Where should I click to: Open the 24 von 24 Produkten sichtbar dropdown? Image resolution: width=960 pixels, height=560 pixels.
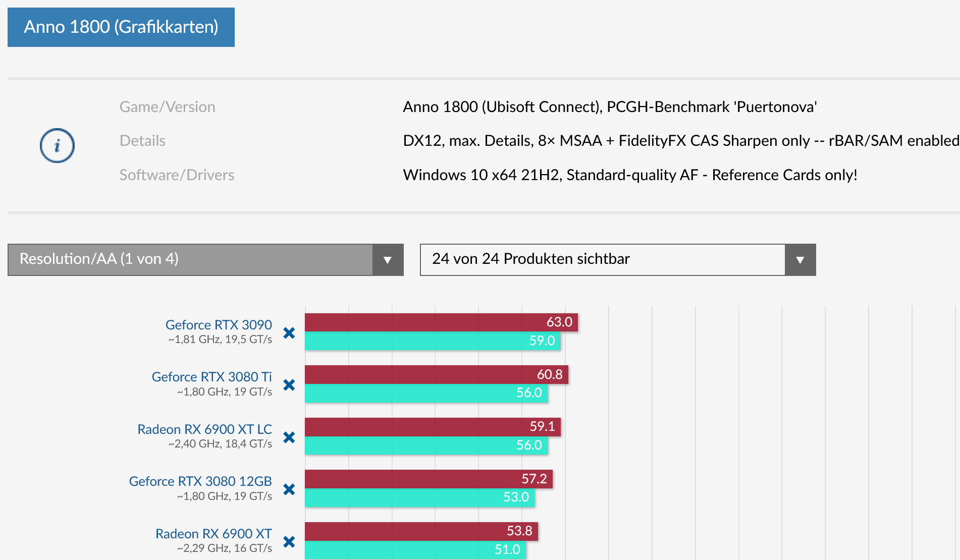pos(618,260)
